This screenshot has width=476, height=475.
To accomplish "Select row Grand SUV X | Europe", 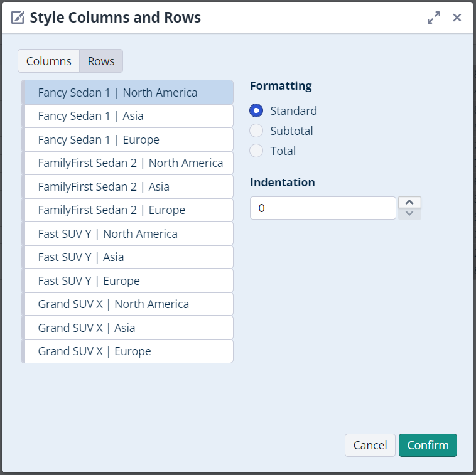I will tap(127, 351).
